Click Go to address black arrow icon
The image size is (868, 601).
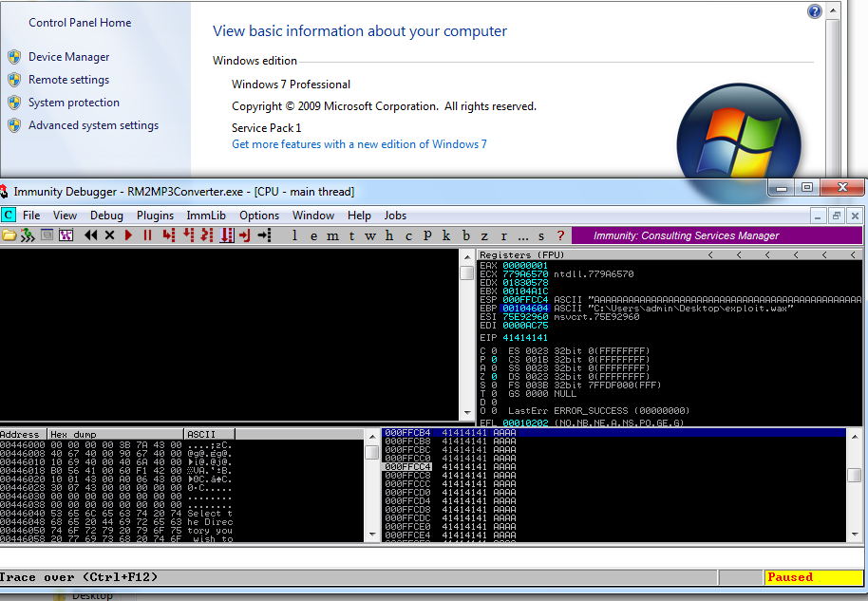(265, 235)
